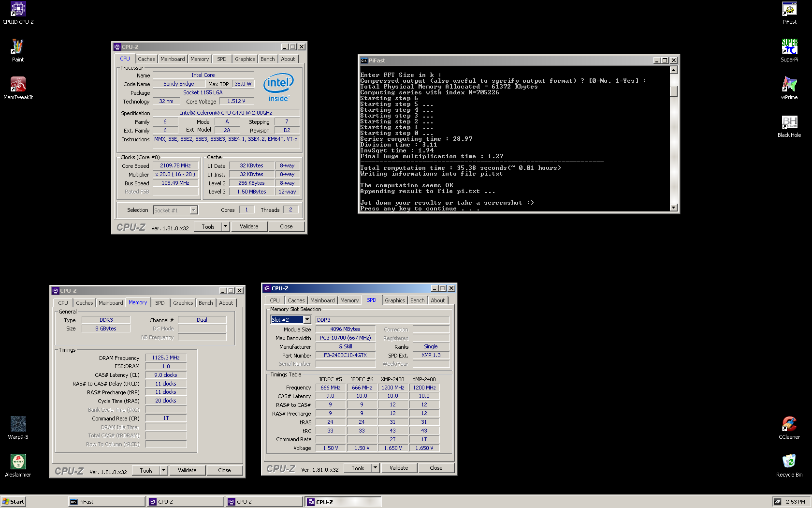Click the Module Size value 4096 MBytes
The image size is (812, 508).
[x=345, y=329]
